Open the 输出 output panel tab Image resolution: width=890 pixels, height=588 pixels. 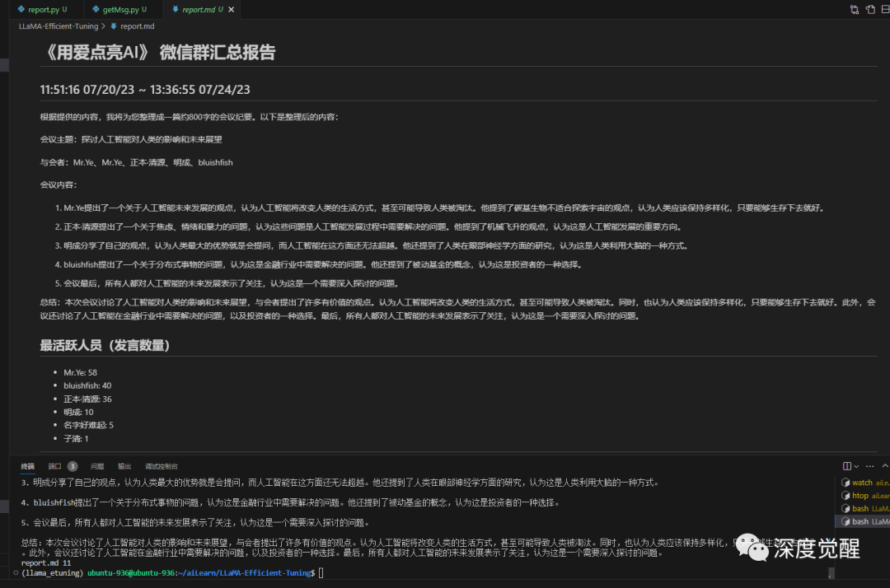tap(124, 466)
